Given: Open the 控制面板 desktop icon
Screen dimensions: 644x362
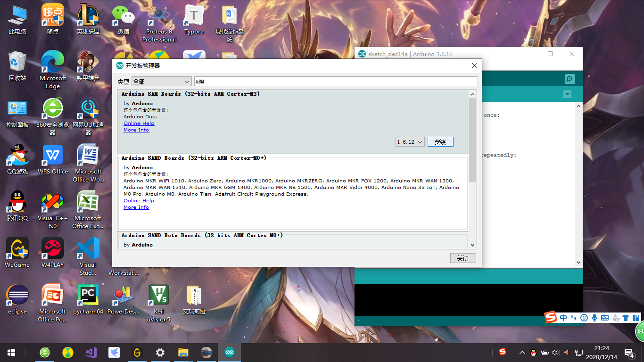Looking at the screenshot, I should [x=17, y=113].
